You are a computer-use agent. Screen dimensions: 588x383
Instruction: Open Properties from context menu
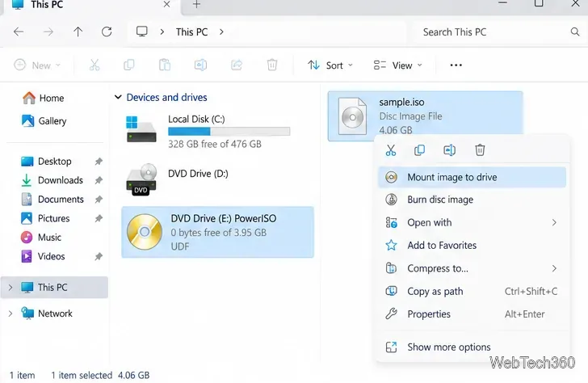[472, 314]
